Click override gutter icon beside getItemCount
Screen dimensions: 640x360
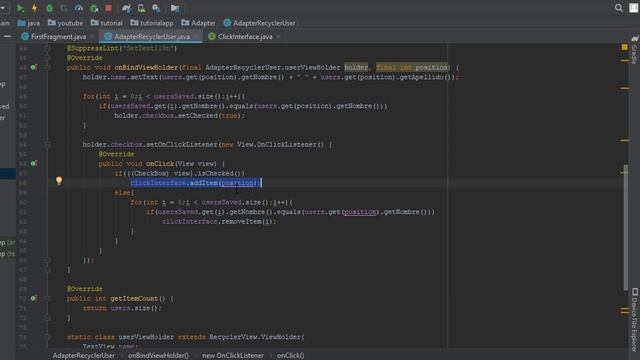(33, 298)
